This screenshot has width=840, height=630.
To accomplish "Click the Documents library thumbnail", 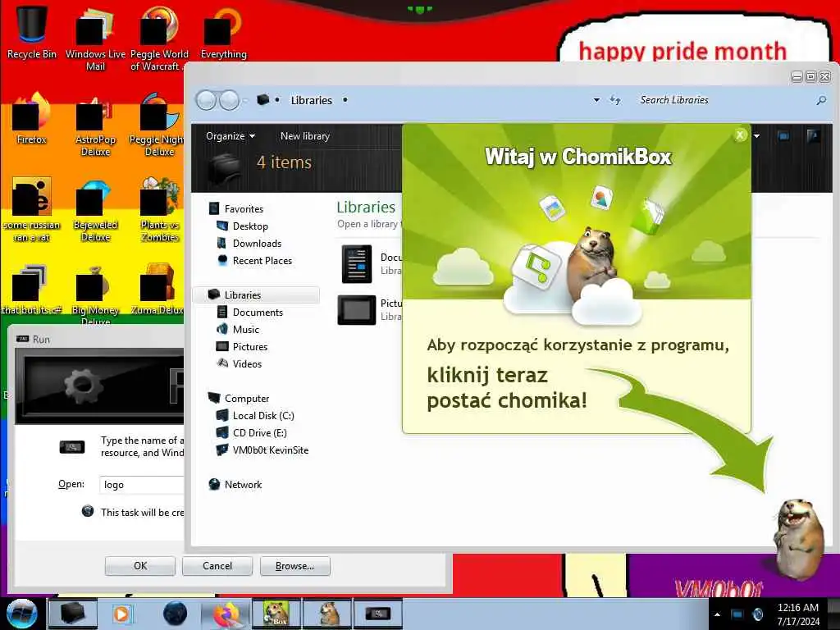I will pos(357,263).
